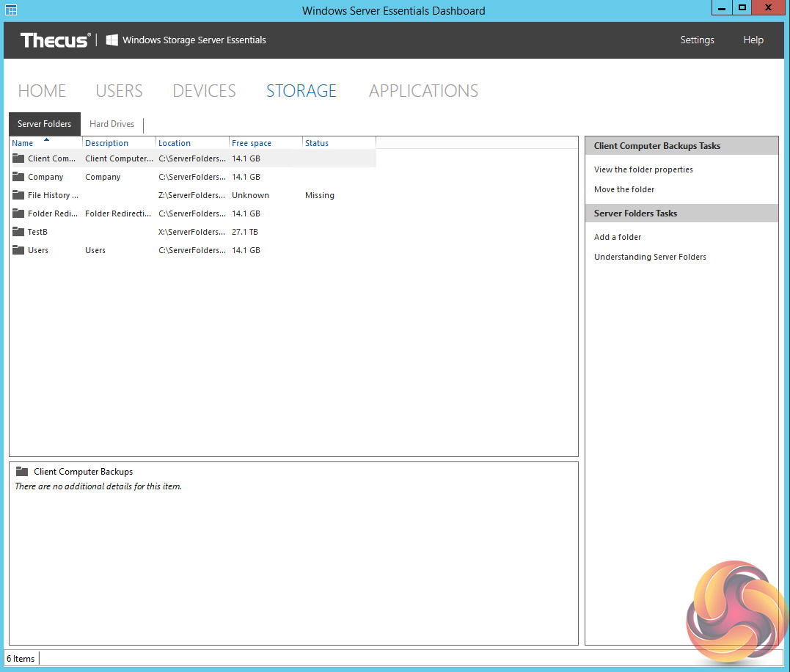
Task: Go to the DEVICES section
Action: tap(204, 91)
